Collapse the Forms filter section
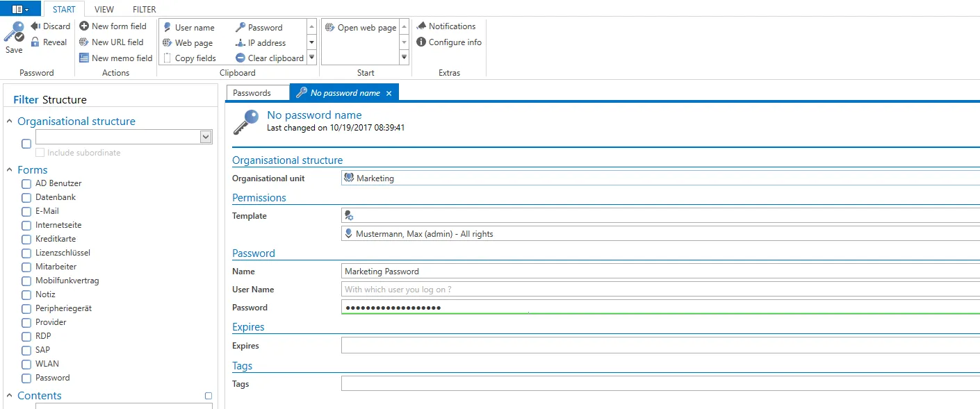Image resolution: width=980 pixels, height=409 pixels. coord(10,170)
